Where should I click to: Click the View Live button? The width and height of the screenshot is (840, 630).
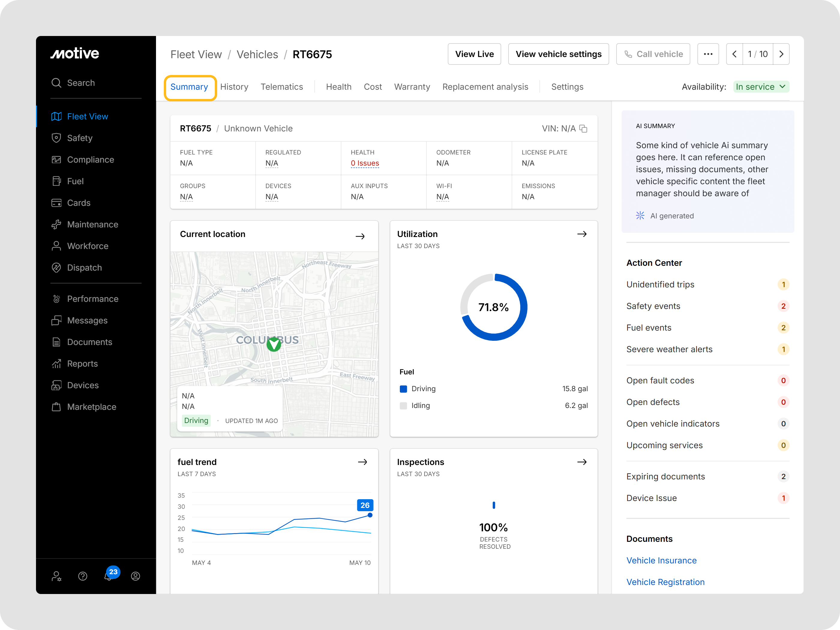click(474, 54)
